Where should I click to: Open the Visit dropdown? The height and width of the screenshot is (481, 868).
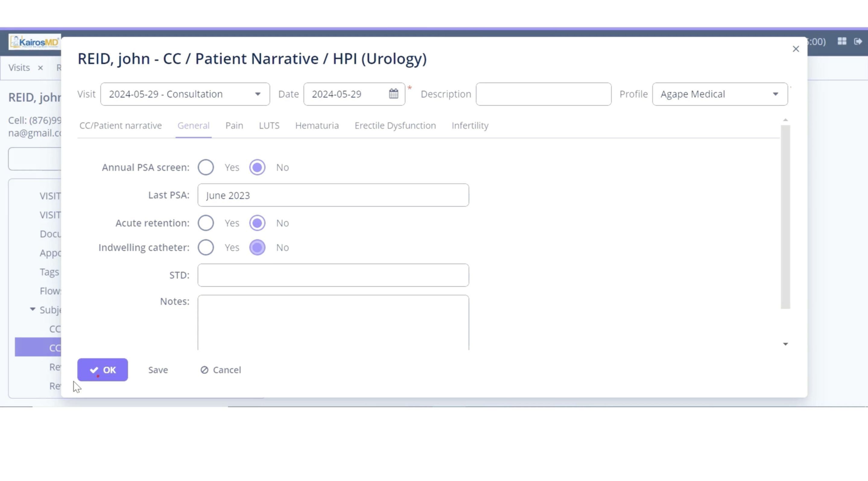[185, 94]
